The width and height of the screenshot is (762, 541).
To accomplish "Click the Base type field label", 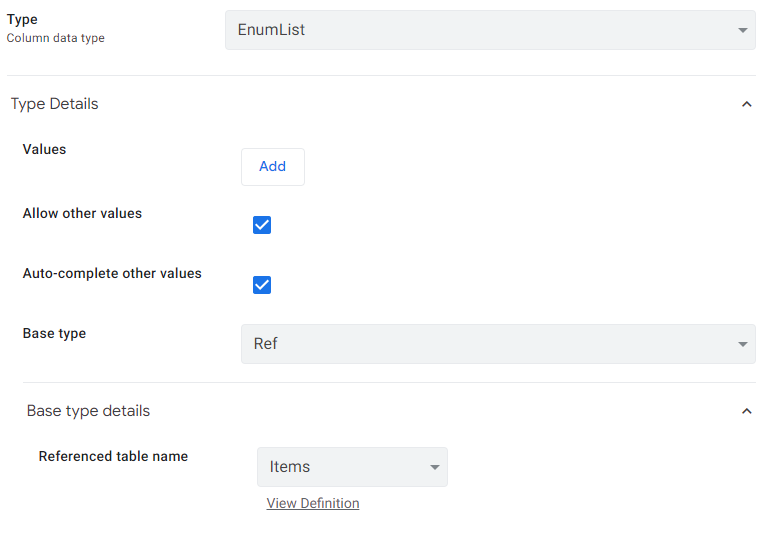I will (x=54, y=333).
